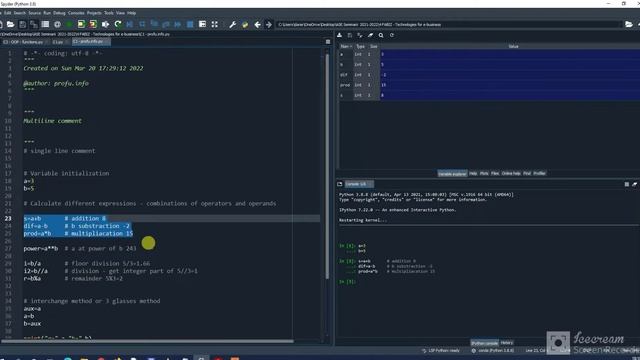Switch to the Plots pane tab
The height and width of the screenshot is (360, 640).
point(484,173)
